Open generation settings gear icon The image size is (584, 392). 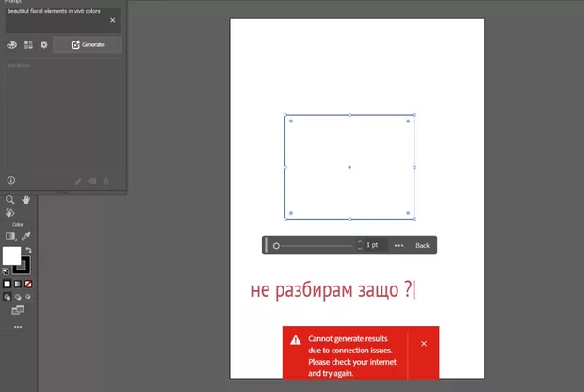click(43, 44)
